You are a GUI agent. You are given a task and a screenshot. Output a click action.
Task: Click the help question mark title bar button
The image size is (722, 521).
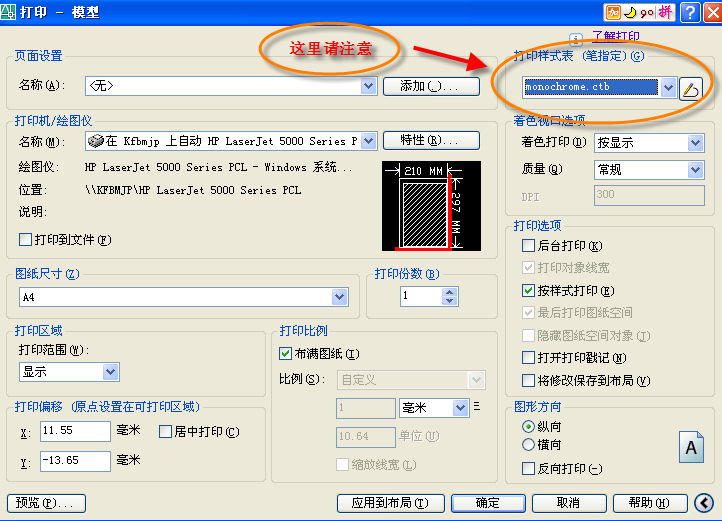pyautogui.click(x=690, y=12)
